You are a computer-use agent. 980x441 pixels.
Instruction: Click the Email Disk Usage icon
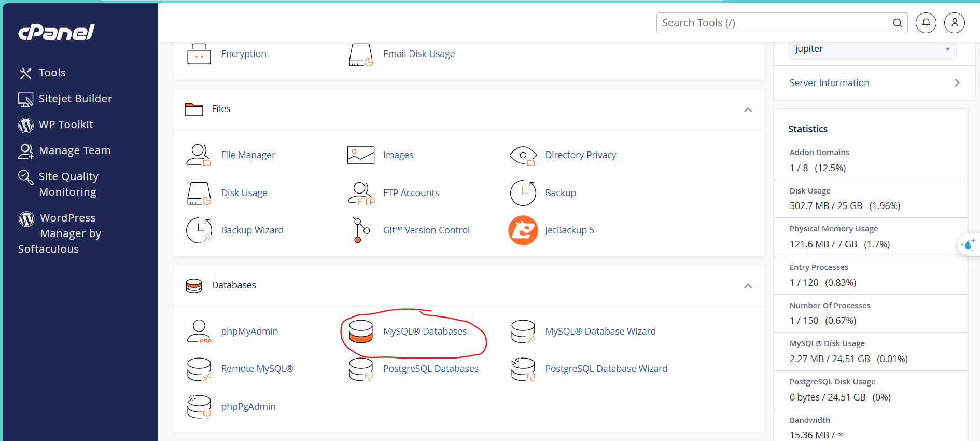click(361, 54)
